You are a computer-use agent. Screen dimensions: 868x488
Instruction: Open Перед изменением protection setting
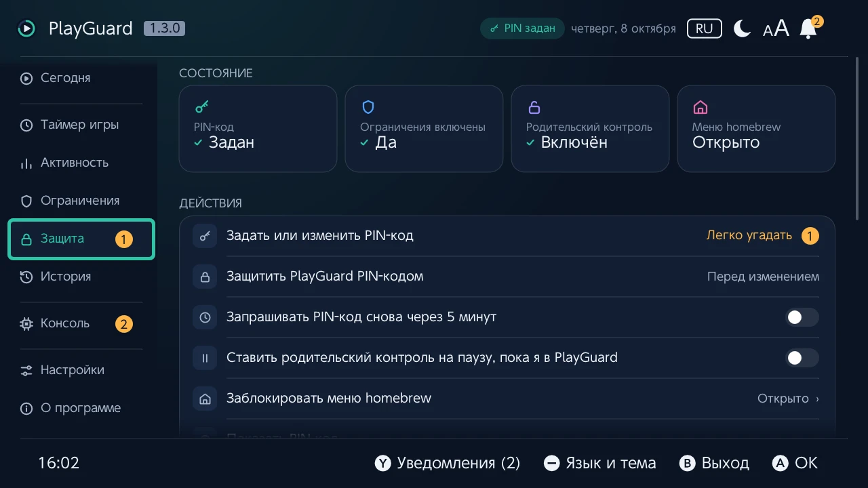(x=763, y=277)
